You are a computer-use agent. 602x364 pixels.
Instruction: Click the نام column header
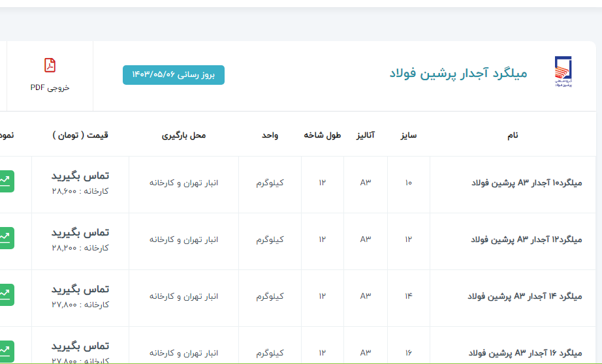pos(513,135)
